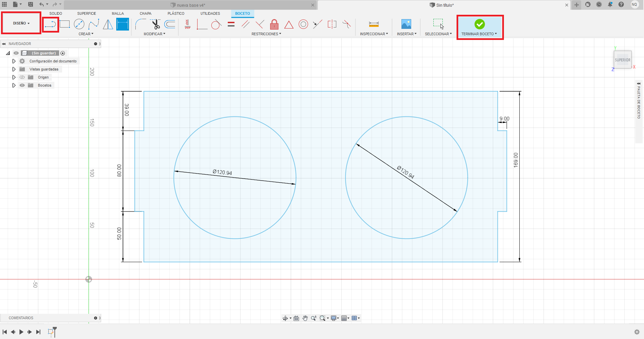Click the green Terminar Boceto checkmark button
644x339 pixels.
(480, 24)
